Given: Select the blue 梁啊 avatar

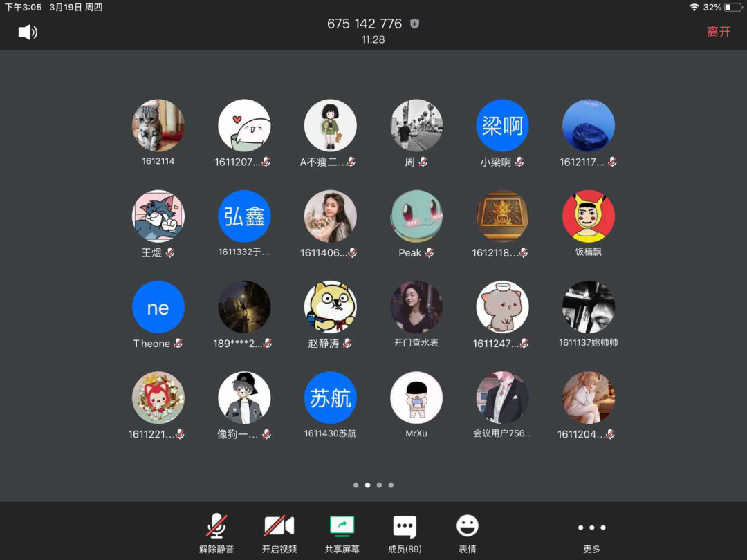Looking at the screenshot, I should pos(502,126).
